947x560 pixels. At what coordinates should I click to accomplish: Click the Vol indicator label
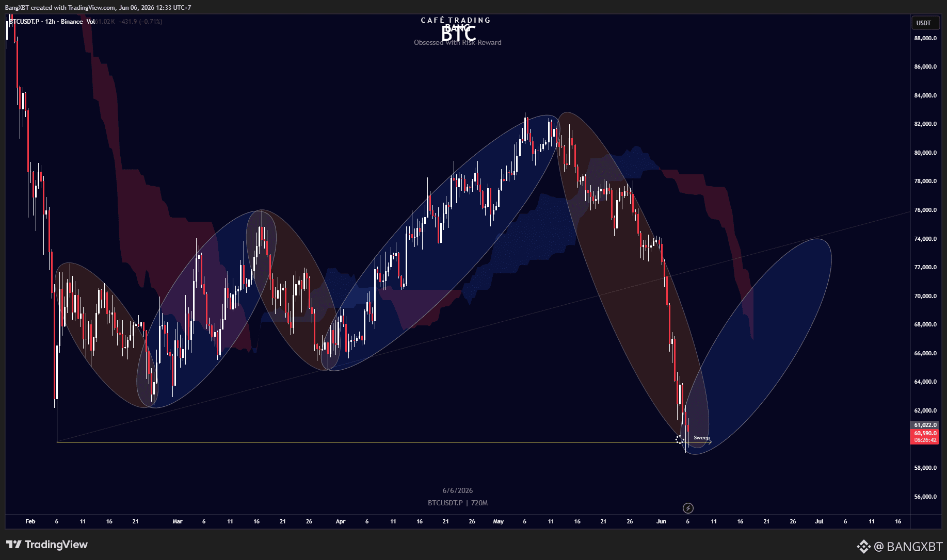90,22
